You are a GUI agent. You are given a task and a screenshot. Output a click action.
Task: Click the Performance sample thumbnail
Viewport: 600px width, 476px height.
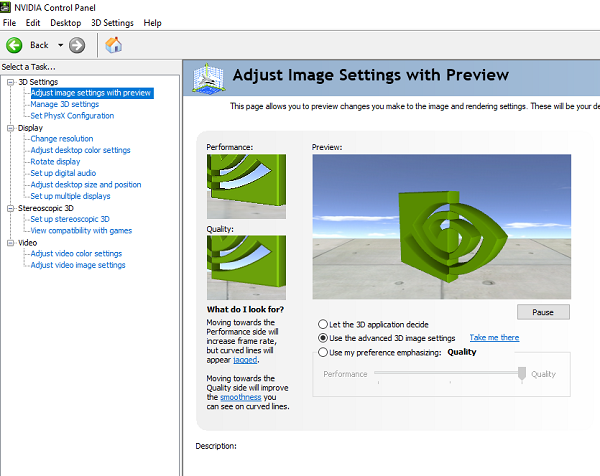pos(246,186)
